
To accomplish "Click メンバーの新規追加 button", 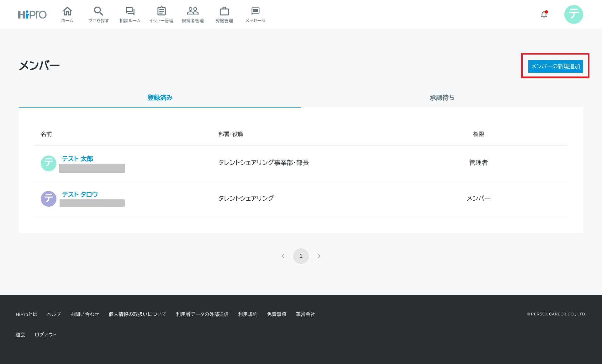I will click(x=555, y=66).
